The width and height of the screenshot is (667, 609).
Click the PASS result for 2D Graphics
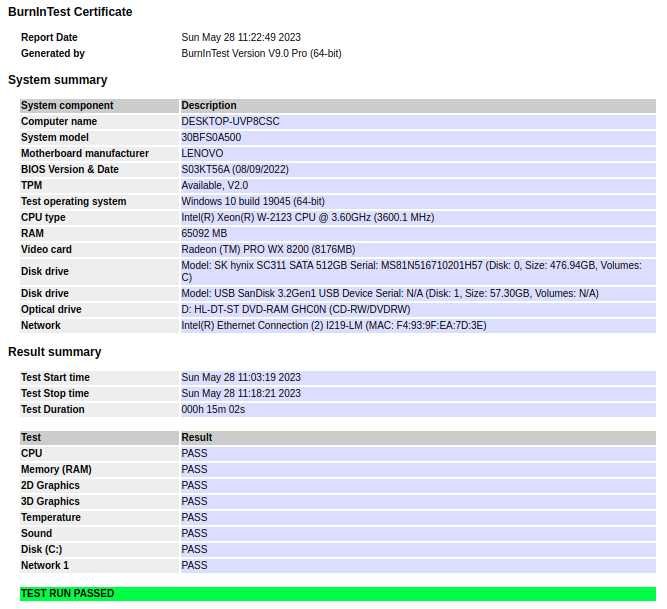coord(194,486)
